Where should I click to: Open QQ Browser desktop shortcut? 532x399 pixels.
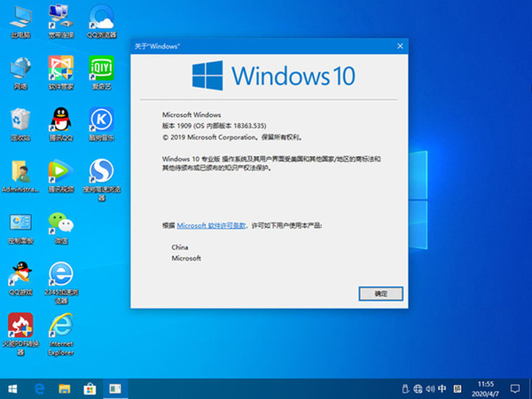click(x=102, y=18)
